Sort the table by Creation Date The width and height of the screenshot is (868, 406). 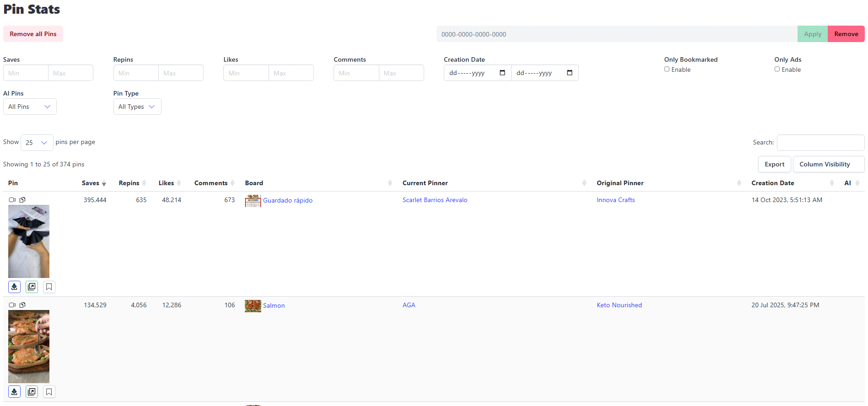pyautogui.click(x=792, y=183)
